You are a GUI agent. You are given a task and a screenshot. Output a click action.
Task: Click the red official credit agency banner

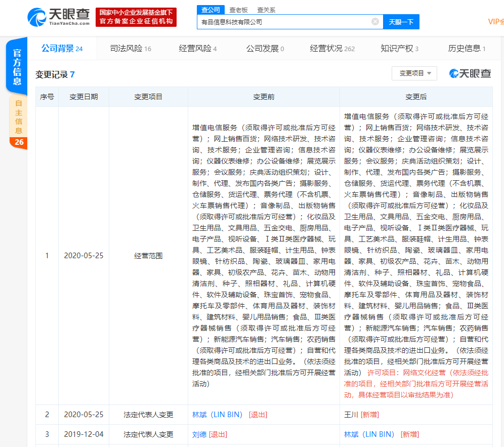136,17
